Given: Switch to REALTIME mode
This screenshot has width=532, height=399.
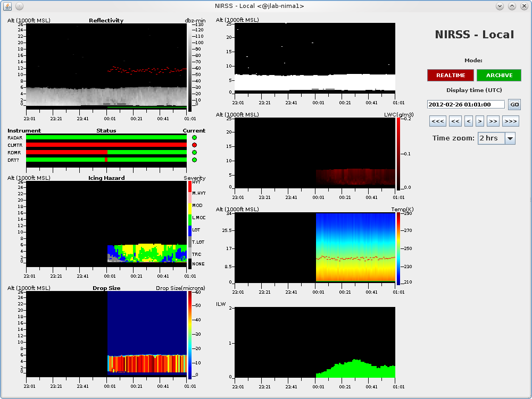Looking at the screenshot, I should click(450, 75).
